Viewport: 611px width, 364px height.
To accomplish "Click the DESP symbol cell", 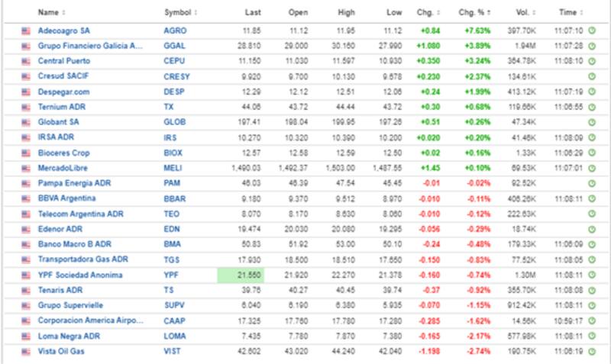I will [x=174, y=92].
